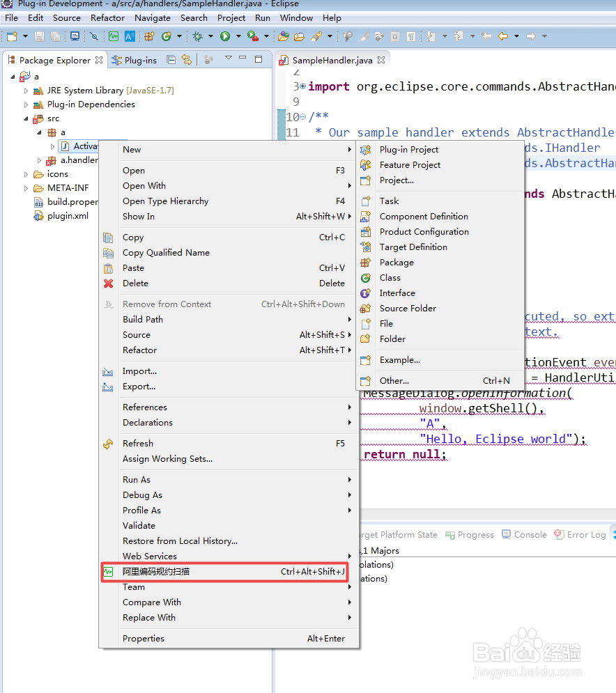Click Collapse All in Package Explorer
This screenshot has height=693, width=616.
click(171, 60)
